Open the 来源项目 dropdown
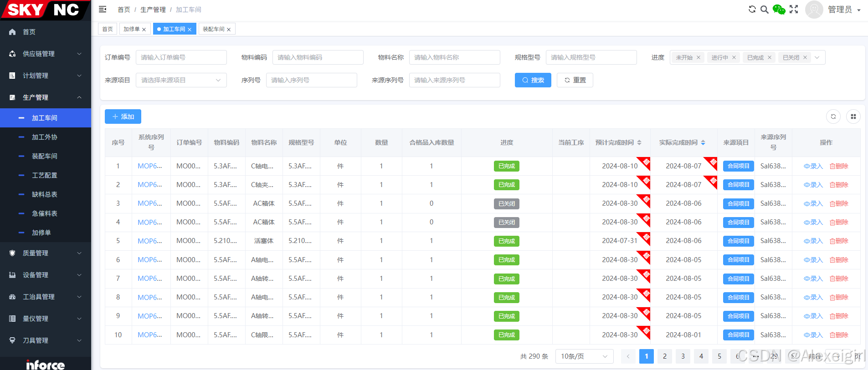The image size is (868, 370). pyautogui.click(x=181, y=80)
